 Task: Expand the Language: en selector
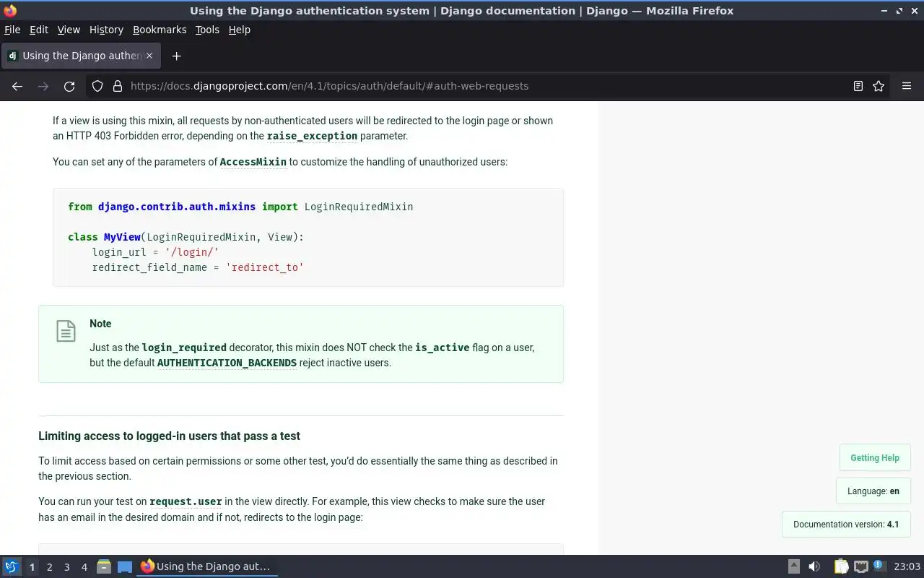[x=873, y=491]
